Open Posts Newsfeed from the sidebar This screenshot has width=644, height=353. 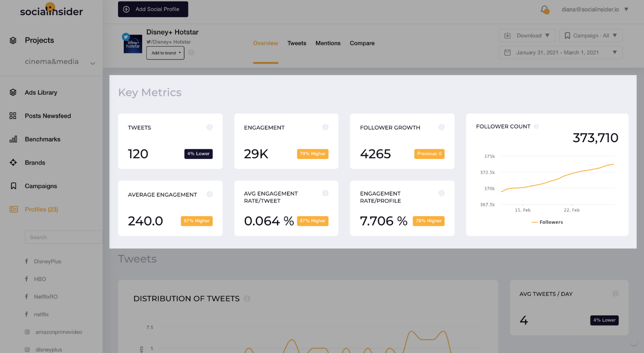[48, 116]
